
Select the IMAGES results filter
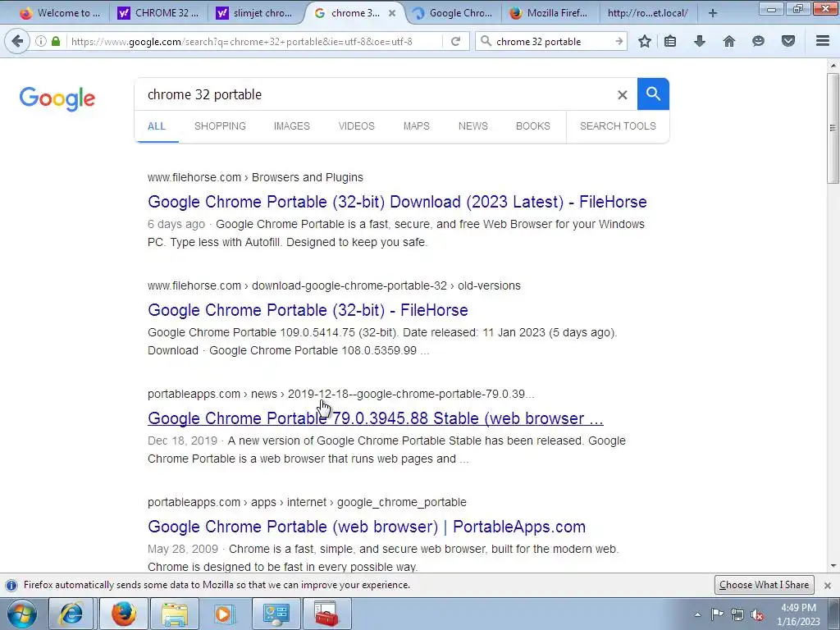pyautogui.click(x=291, y=126)
